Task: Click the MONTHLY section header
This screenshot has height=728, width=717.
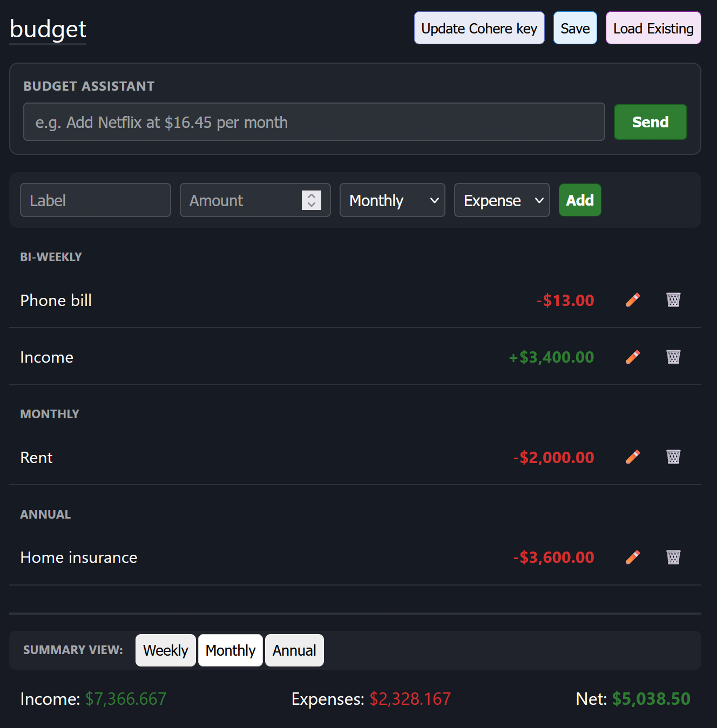Action: [50, 414]
